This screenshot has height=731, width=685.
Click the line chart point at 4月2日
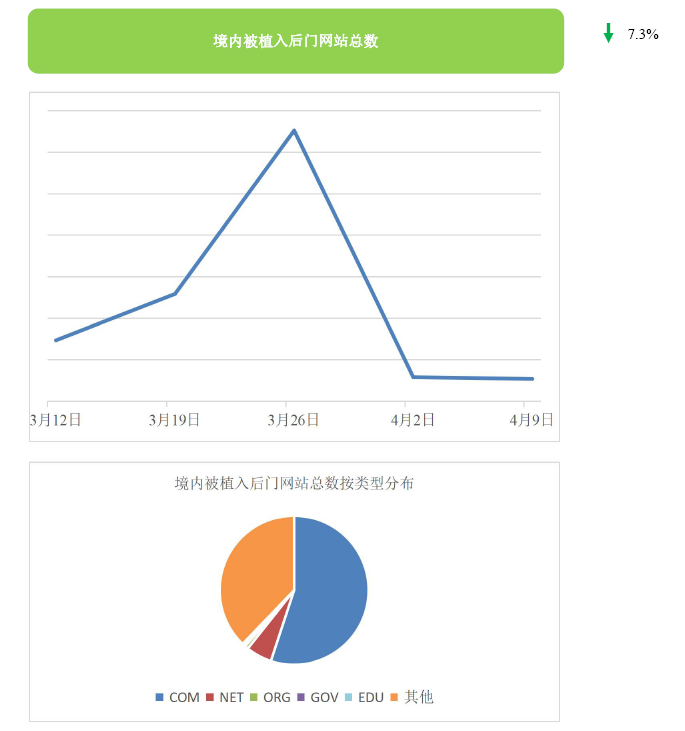413,377
